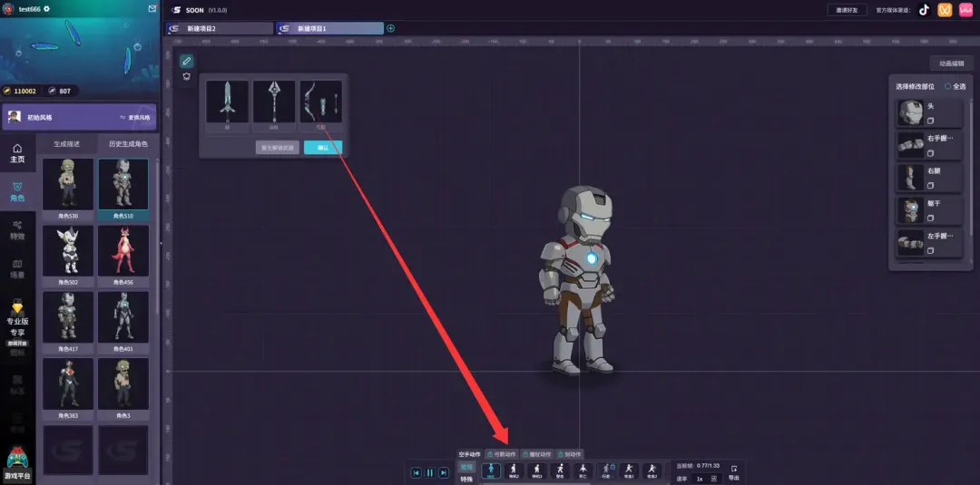Select locked 弓箭动作 bow actions tab

tap(502, 454)
